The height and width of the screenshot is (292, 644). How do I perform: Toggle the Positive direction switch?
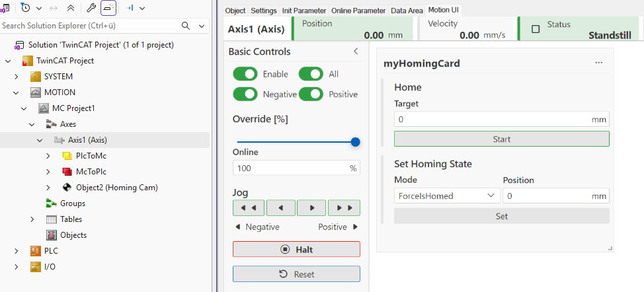[311, 94]
